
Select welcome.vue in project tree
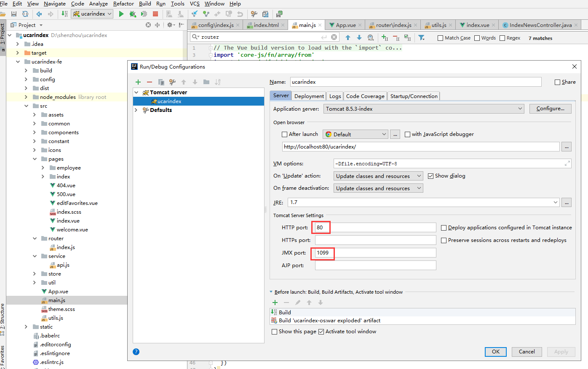tap(72, 230)
